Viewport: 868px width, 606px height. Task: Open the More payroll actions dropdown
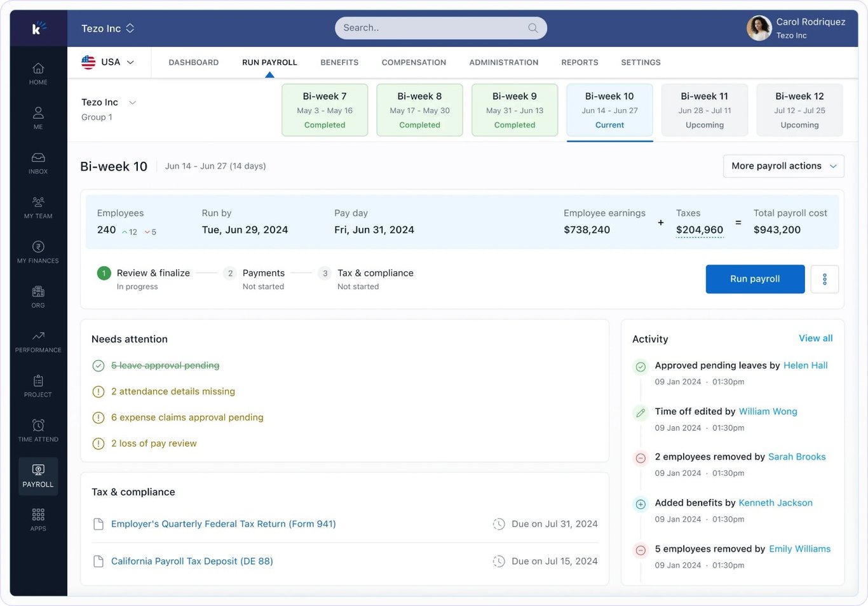point(783,166)
